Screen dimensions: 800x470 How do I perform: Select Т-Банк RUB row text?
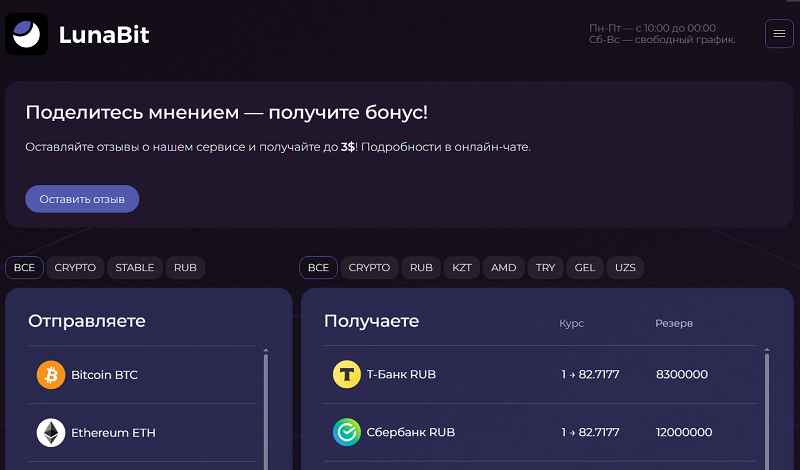(402, 375)
